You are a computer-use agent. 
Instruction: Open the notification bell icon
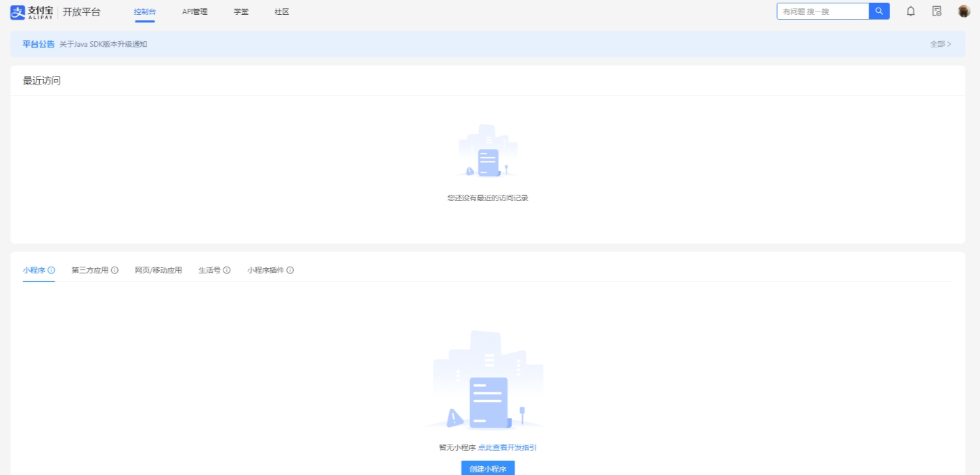[911, 12]
